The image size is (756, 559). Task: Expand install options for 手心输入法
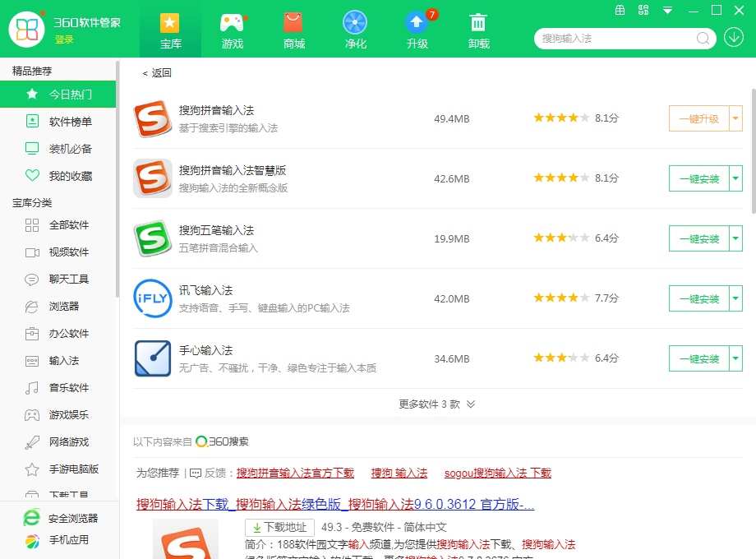click(x=735, y=359)
